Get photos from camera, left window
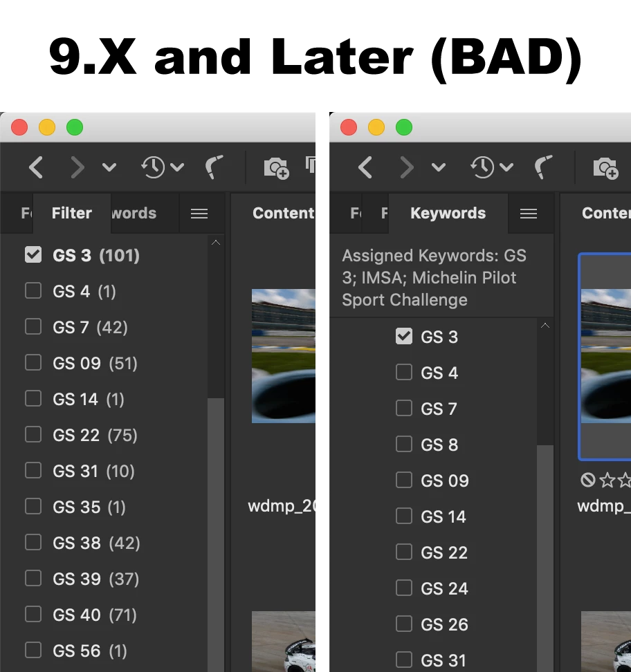Viewport: 631px width, 672px height. (x=277, y=168)
